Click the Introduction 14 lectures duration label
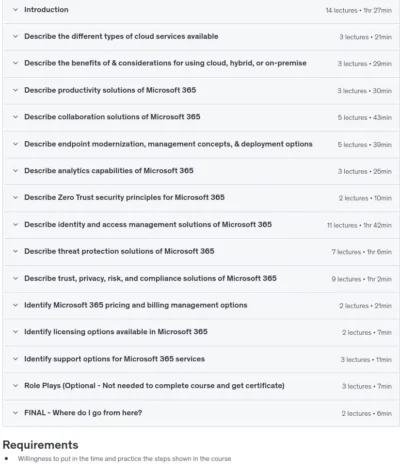Viewport: 400px width, 473px height. pos(359,10)
